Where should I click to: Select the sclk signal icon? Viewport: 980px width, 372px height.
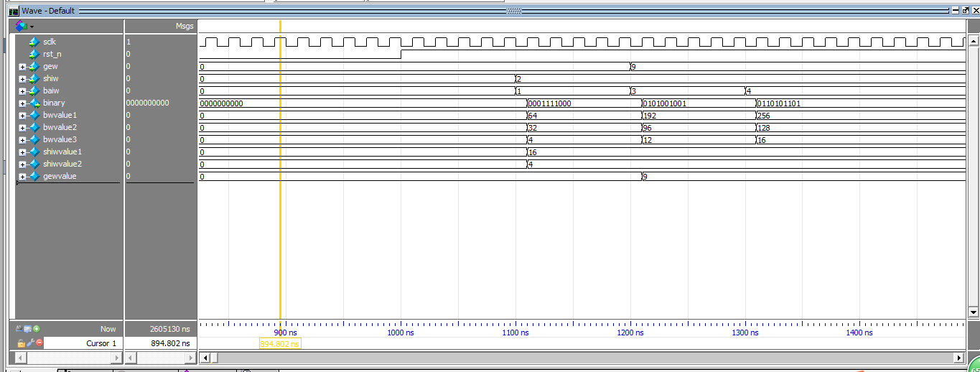(x=34, y=42)
